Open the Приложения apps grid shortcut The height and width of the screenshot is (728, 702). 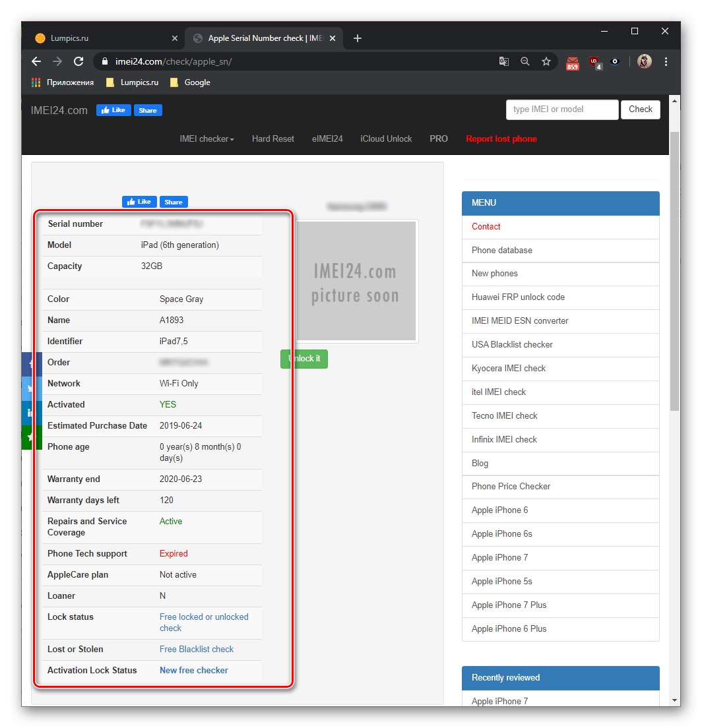(62, 82)
